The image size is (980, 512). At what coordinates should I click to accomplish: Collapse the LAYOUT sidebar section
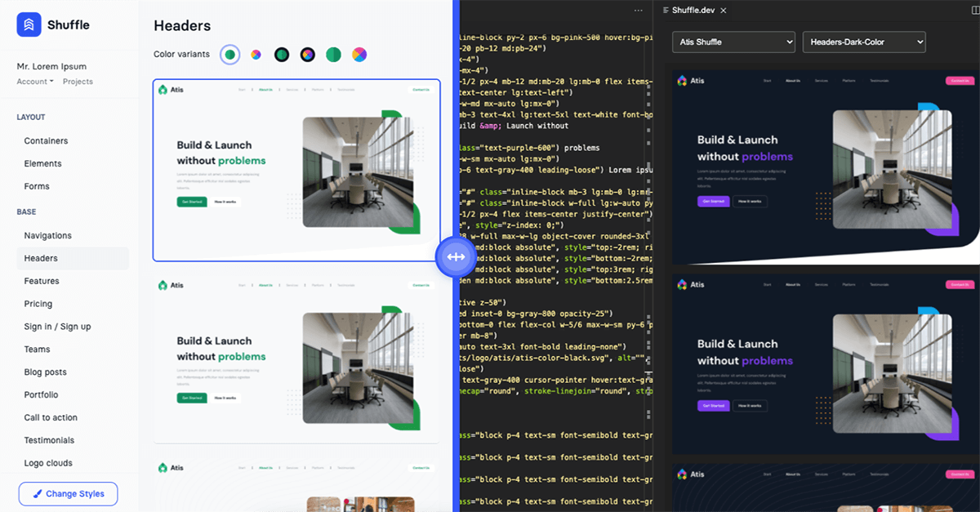click(30, 117)
